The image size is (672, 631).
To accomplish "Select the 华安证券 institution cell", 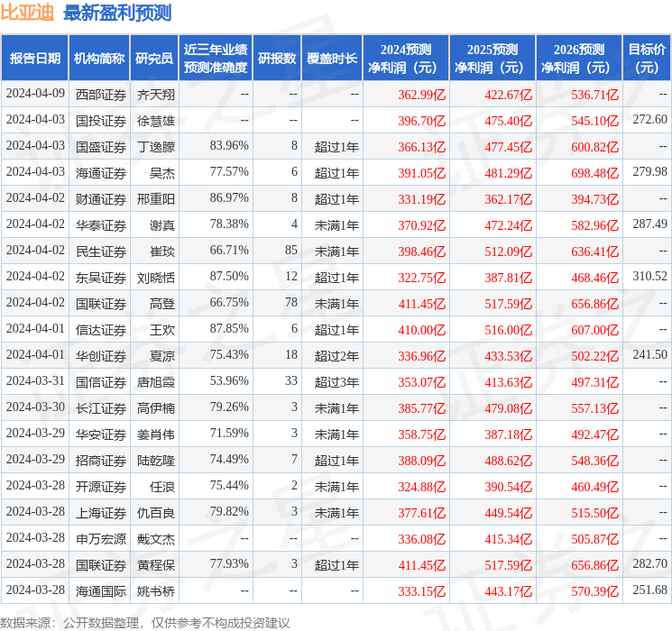I will click(x=101, y=434).
